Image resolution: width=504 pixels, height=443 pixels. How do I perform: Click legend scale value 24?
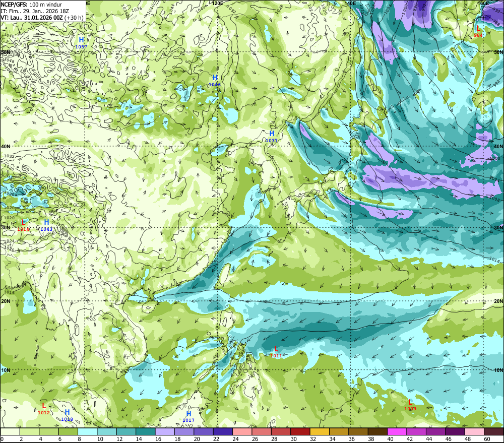pyautogui.click(x=235, y=439)
